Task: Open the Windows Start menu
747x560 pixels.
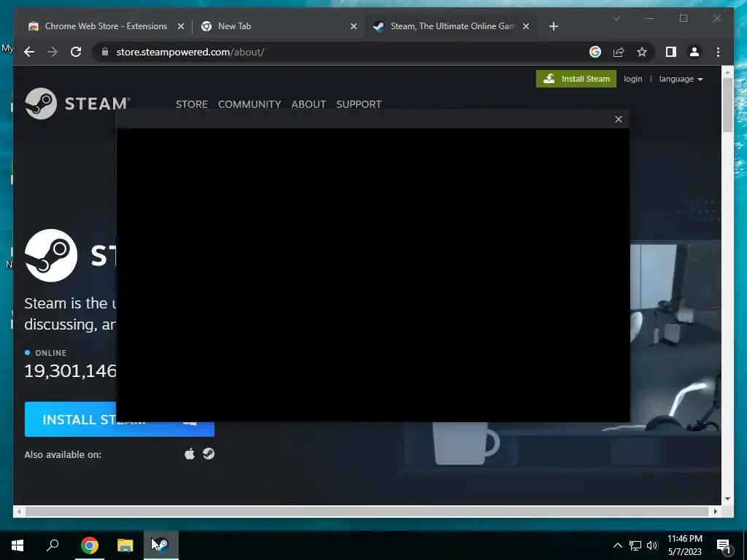Action: pyautogui.click(x=18, y=545)
